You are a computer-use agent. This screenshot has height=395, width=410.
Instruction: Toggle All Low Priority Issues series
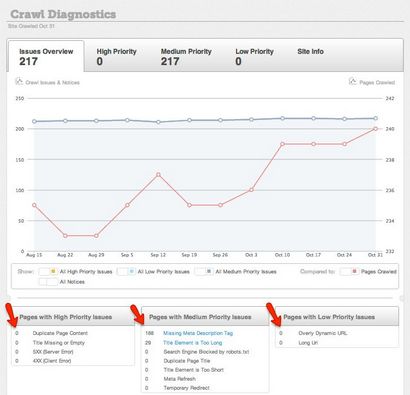(126, 271)
